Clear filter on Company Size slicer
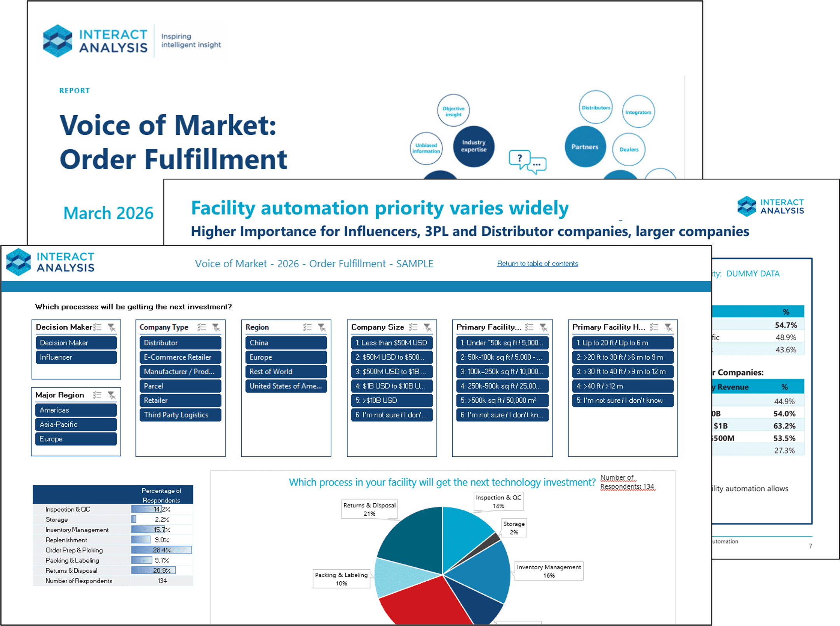Image resolution: width=840 pixels, height=626 pixels. (x=427, y=327)
